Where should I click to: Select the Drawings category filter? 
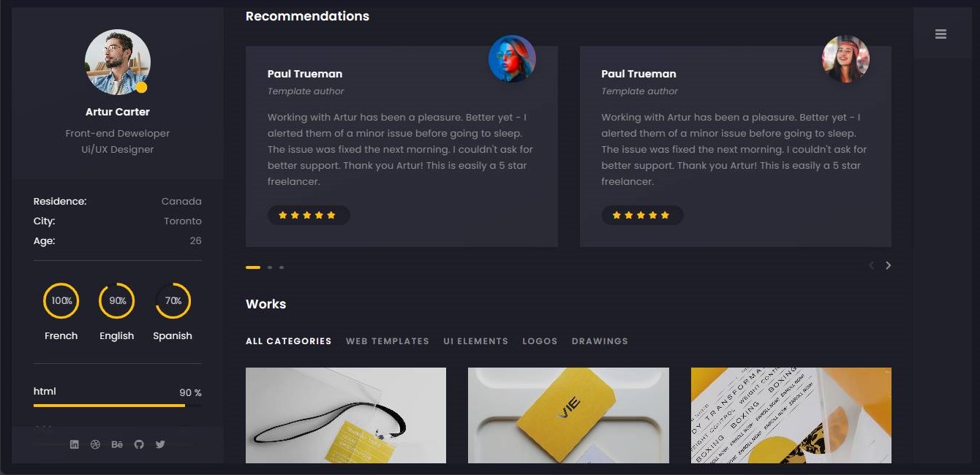coord(600,341)
